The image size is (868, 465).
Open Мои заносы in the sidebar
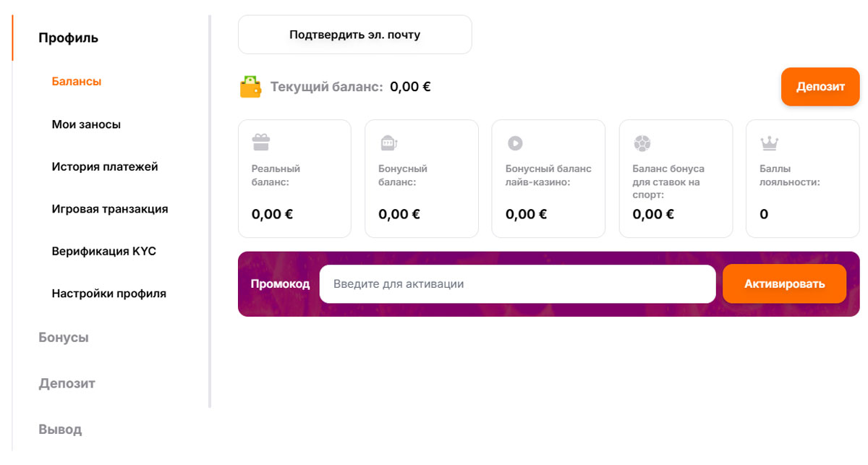(x=86, y=124)
